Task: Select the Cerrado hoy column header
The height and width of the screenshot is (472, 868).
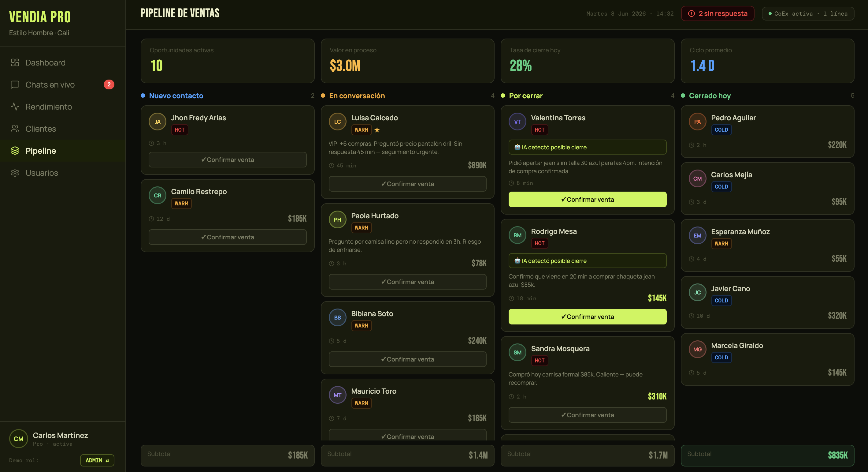Action: point(710,96)
